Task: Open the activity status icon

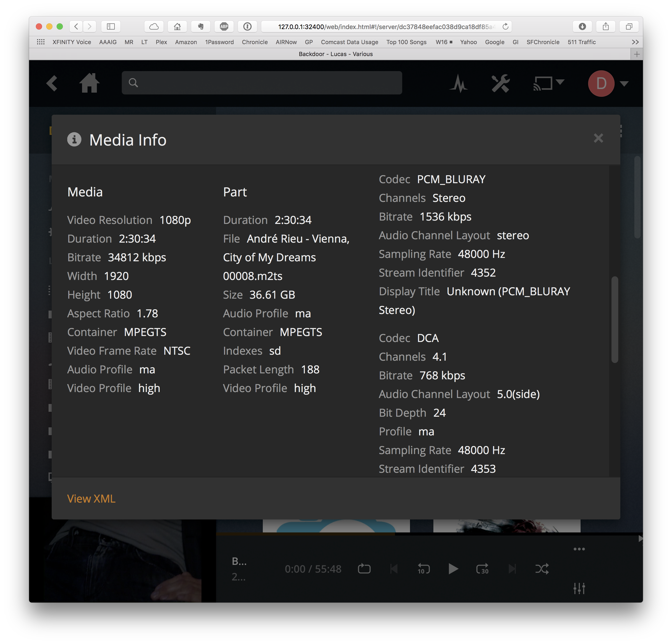Action: [459, 83]
